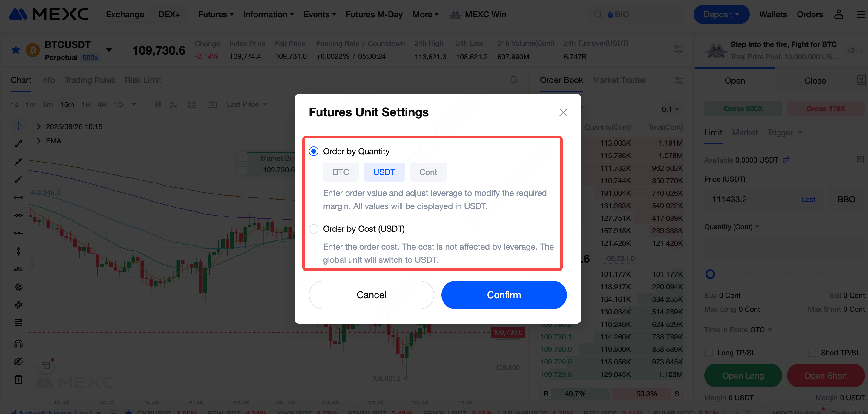Select the Order by Cost (USDT) option
This screenshot has height=414, width=868.
coord(313,229)
